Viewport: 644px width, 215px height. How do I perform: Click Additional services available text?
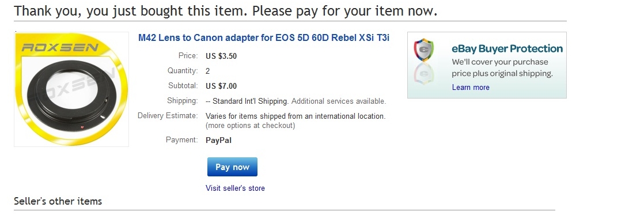(x=339, y=101)
